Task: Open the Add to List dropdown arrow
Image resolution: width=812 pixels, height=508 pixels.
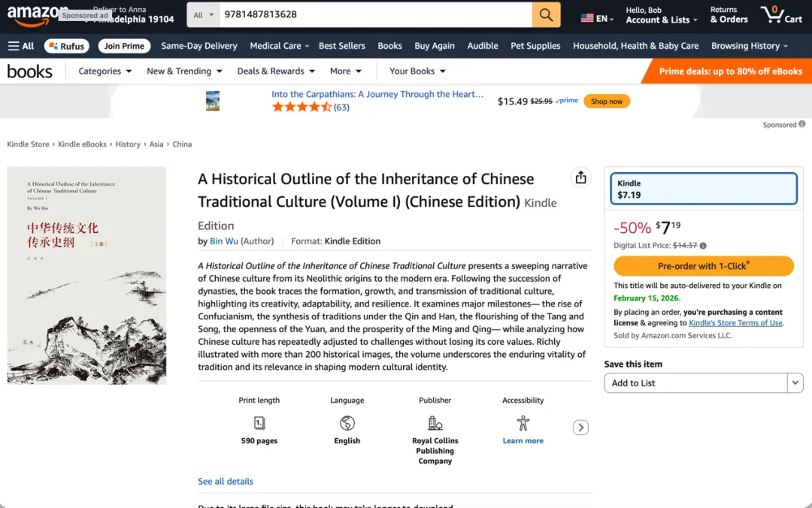Action: 795,383
